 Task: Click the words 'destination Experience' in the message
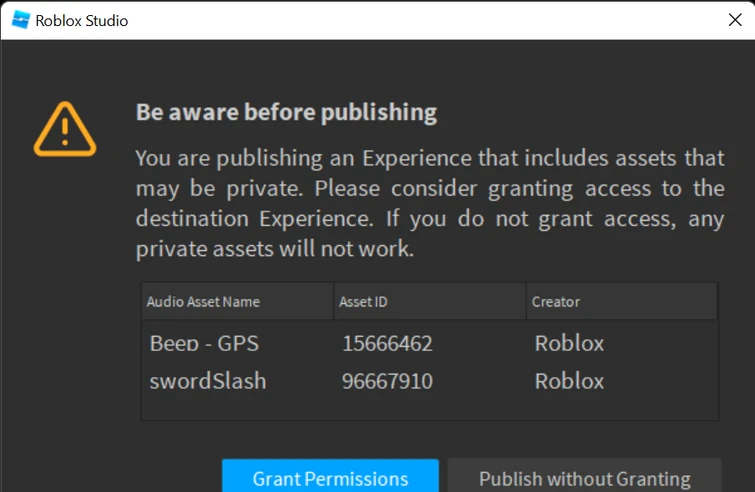(x=238, y=218)
